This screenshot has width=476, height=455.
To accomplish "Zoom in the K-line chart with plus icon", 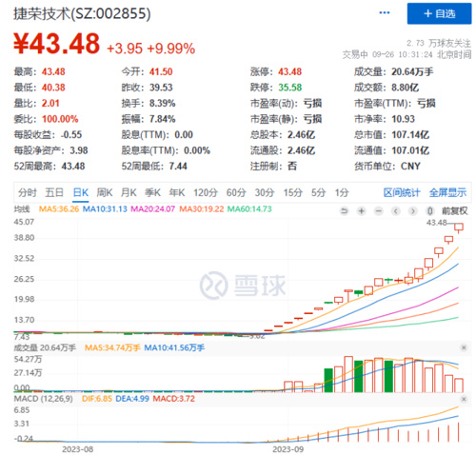I will click(x=361, y=211).
